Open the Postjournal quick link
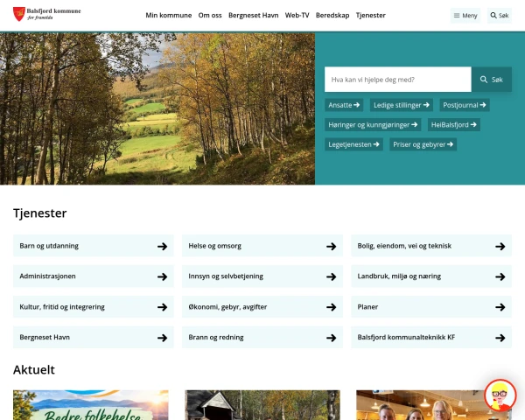525x420 pixels. click(x=465, y=105)
